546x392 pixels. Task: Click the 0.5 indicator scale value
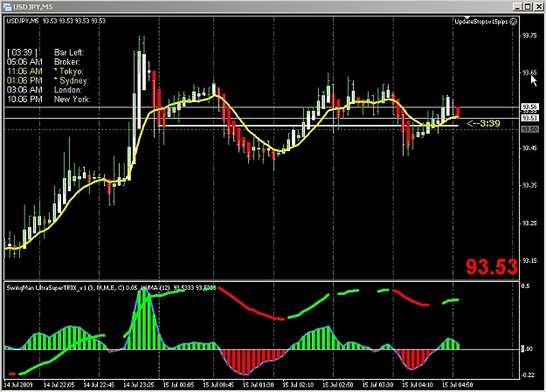(525, 286)
